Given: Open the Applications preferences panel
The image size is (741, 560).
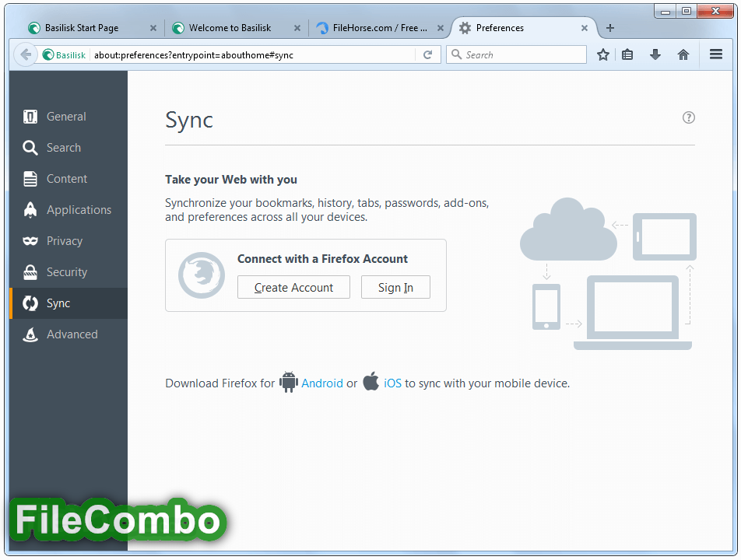Looking at the screenshot, I should tap(68, 210).
